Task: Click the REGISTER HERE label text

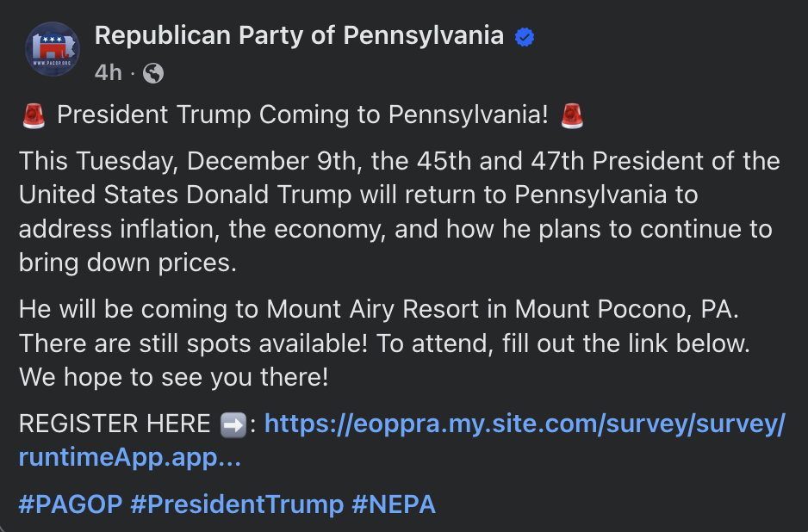Action: click(116, 423)
